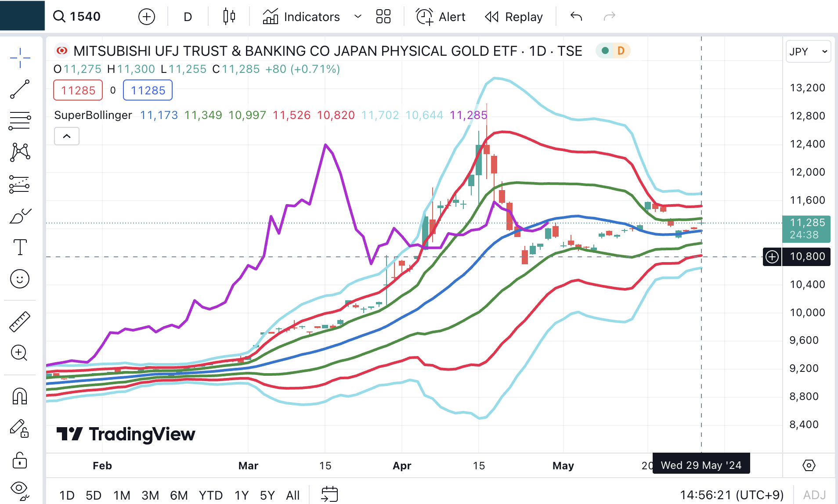Click the Alert button
The width and height of the screenshot is (838, 504).
[x=441, y=17]
